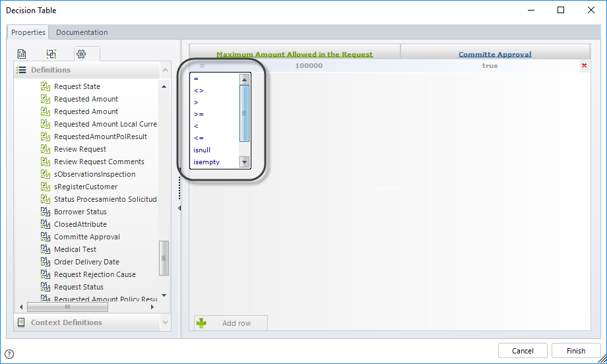Expand the Context Definitions panel chevron
Viewport: 607px width, 364px height.
(166, 322)
